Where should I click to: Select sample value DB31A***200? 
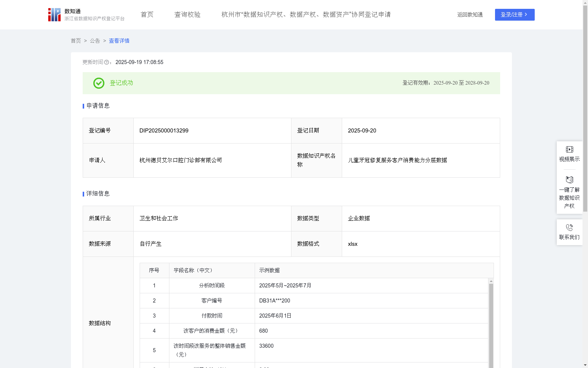pyautogui.click(x=275, y=301)
